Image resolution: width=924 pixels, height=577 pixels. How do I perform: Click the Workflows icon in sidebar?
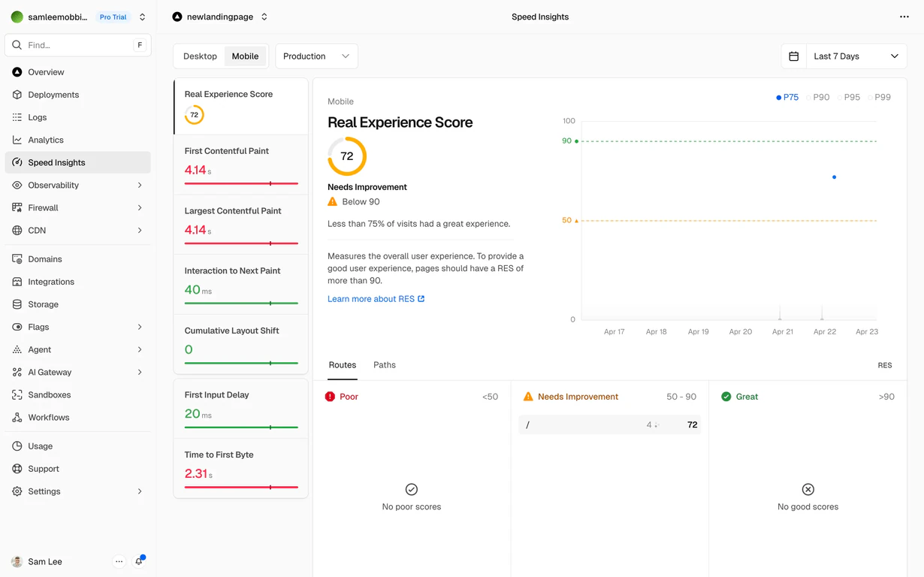pos(17,417)
